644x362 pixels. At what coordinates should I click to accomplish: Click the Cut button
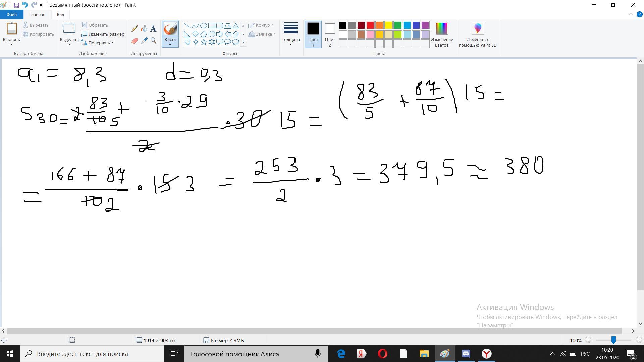pyautogui.click(x=36, y=25)
